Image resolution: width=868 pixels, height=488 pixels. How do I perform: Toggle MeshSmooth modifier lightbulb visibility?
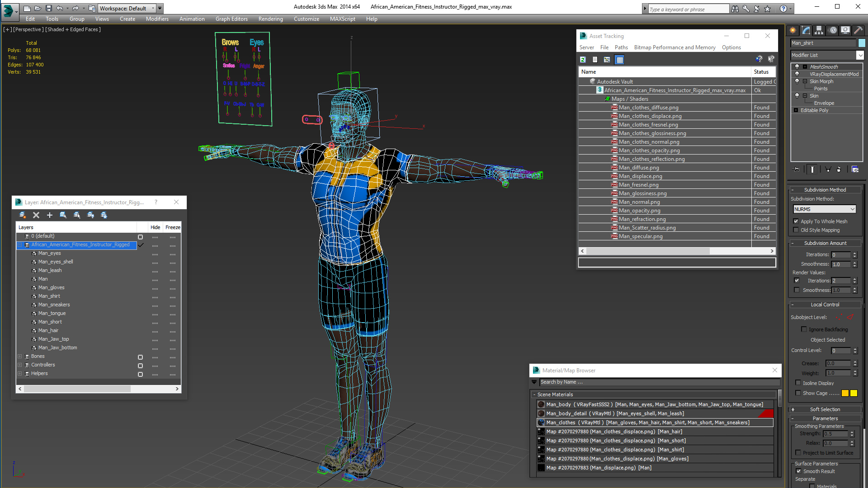pos(797,67)
